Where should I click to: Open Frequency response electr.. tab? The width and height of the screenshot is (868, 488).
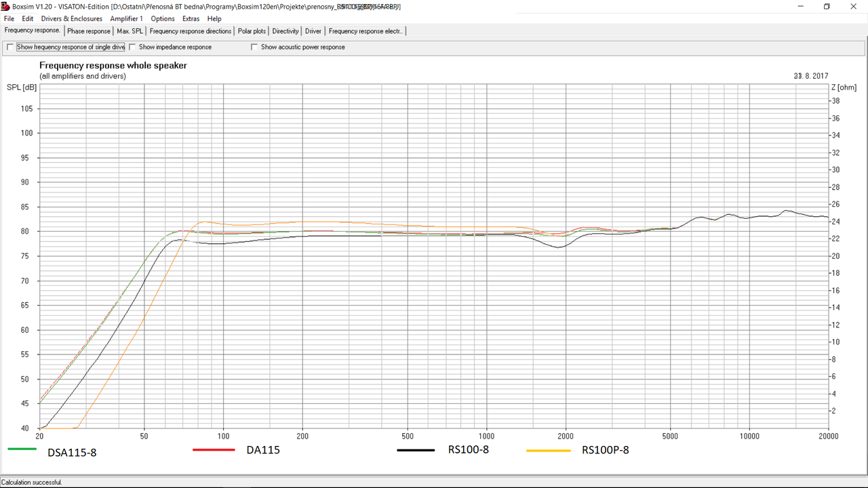[x=366, y=31]
